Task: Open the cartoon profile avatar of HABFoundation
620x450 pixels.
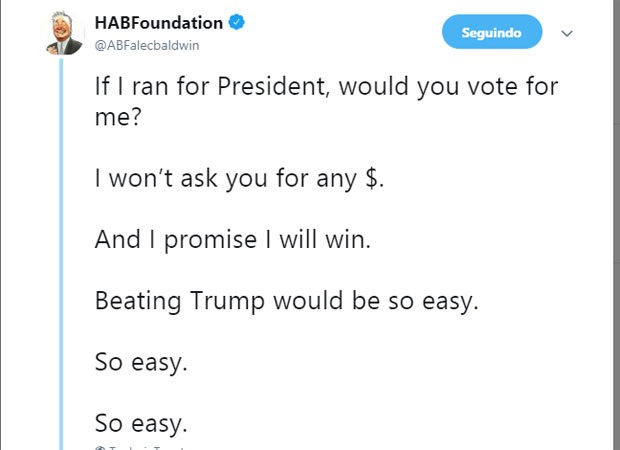Action: 63,32
